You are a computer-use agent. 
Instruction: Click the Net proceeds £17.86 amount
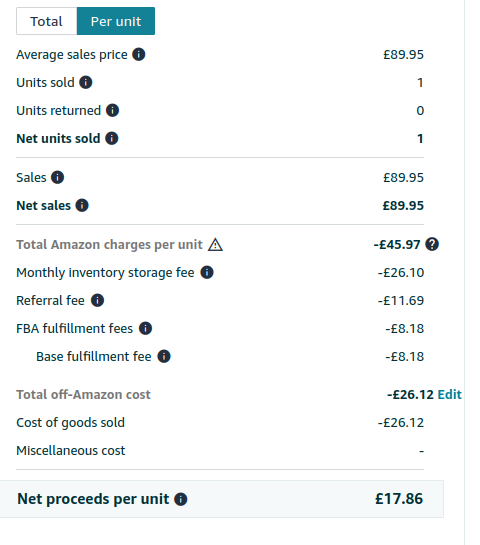[x=399, y=499]
